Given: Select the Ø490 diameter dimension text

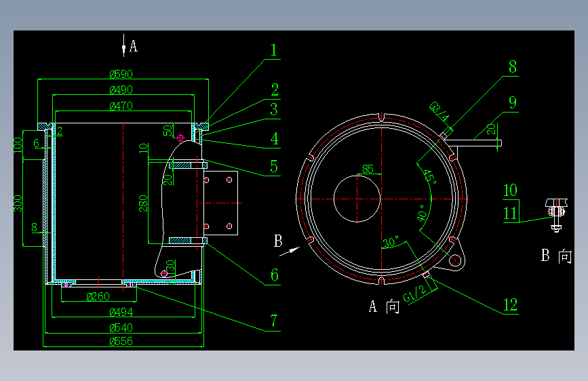Looking at the screenshot, I should 121,90.
